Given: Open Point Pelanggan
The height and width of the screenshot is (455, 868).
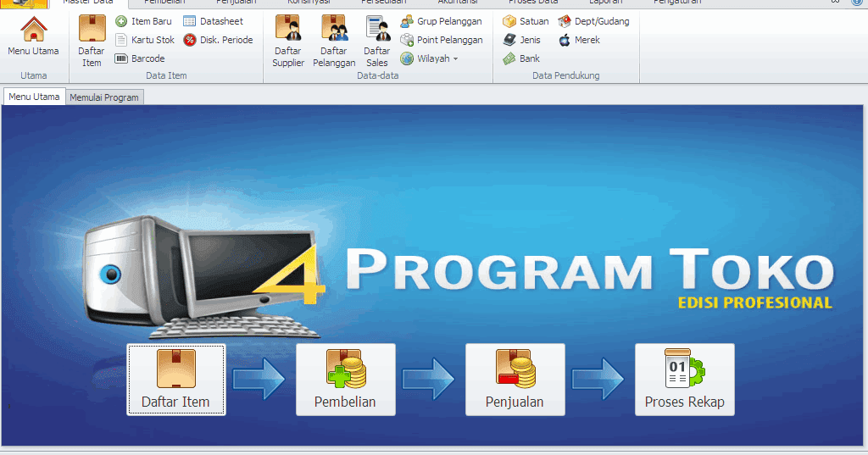Looking at the screenshot, I should (x=442, y=40).
